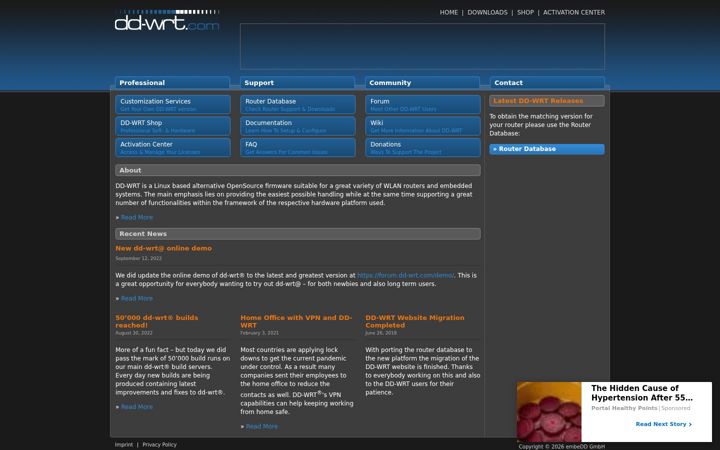The image size is (720, 450).
Task: Click the Recent News heading bar
Action: click(298, 234)
